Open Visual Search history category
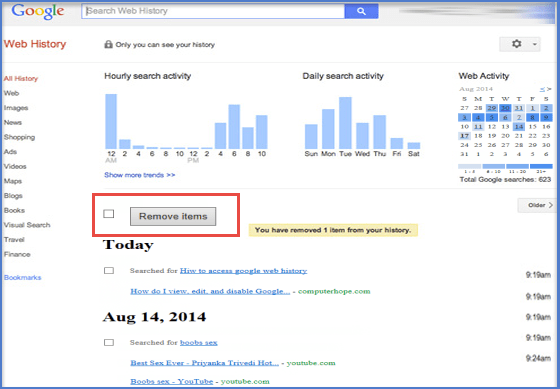The height and width of the screenshot is (389, 560). (27, 225)
